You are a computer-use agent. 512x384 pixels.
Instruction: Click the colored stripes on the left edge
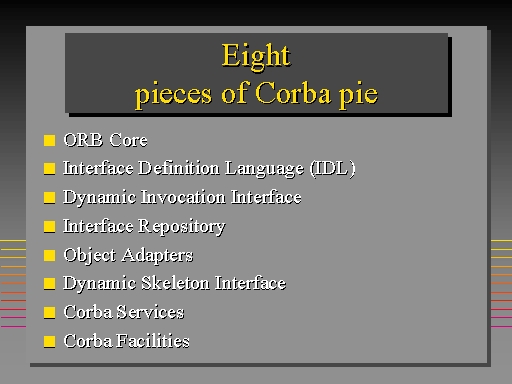pos(13,283)
